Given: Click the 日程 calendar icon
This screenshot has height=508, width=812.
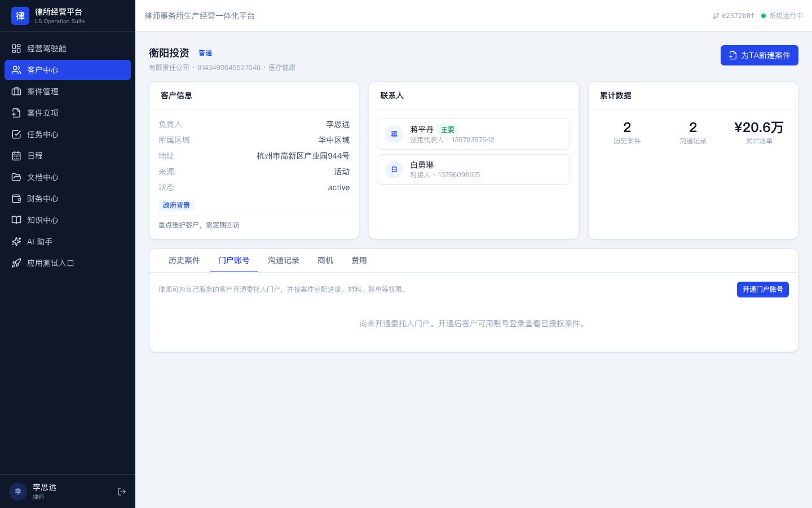Looking at the screenshot, I should (x=16, y=156).
